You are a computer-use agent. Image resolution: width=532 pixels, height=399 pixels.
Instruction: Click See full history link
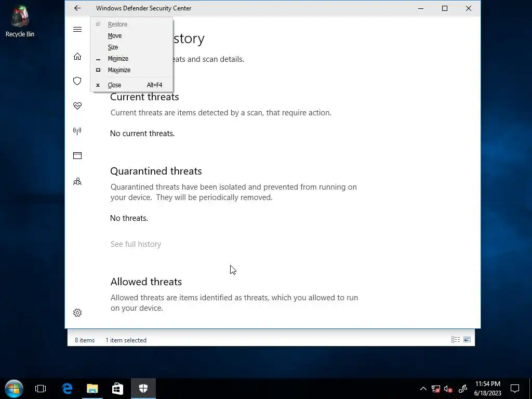pos(136,244)
